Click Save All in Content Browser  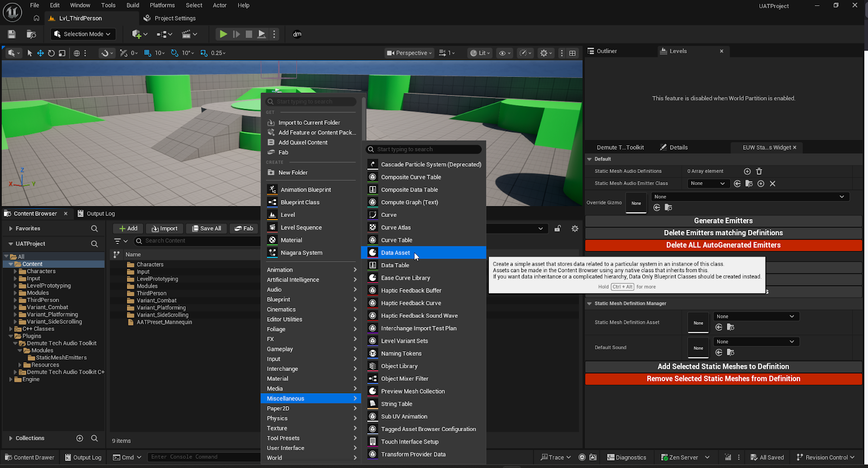206,228
